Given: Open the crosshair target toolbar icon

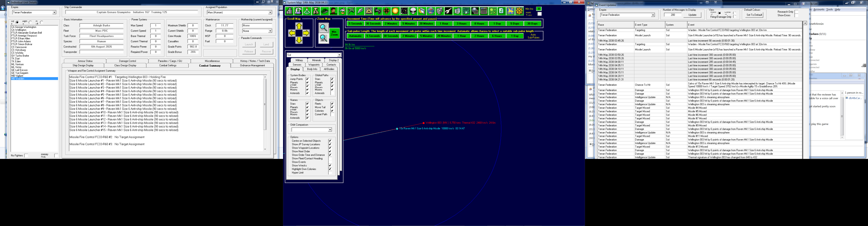Looking at the screenshot, I should [x=387, y=11].
